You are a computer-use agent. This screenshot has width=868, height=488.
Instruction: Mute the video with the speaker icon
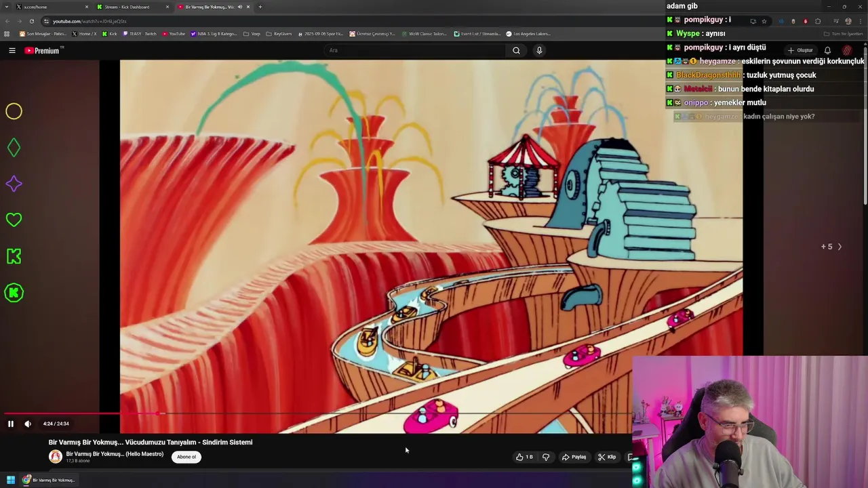point(28,424)
